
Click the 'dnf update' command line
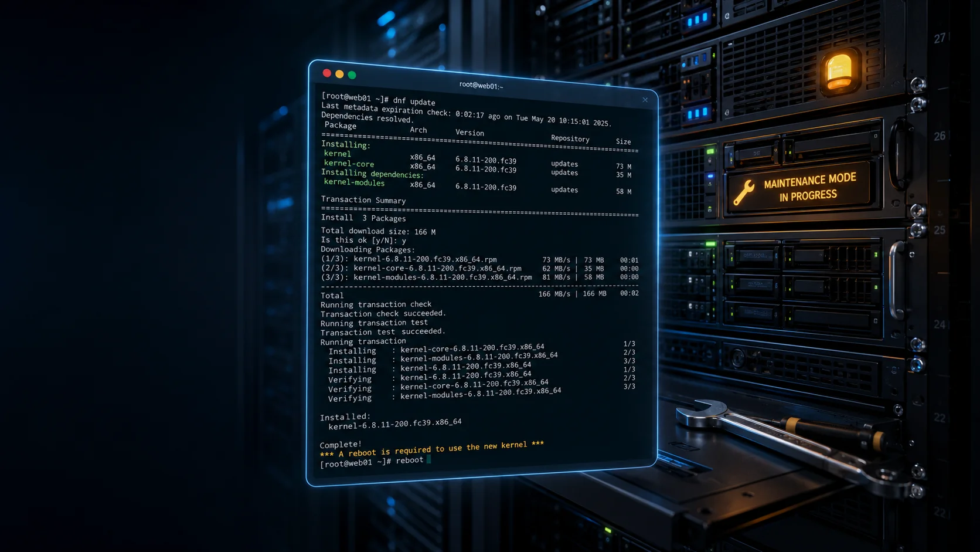(378, 99)
